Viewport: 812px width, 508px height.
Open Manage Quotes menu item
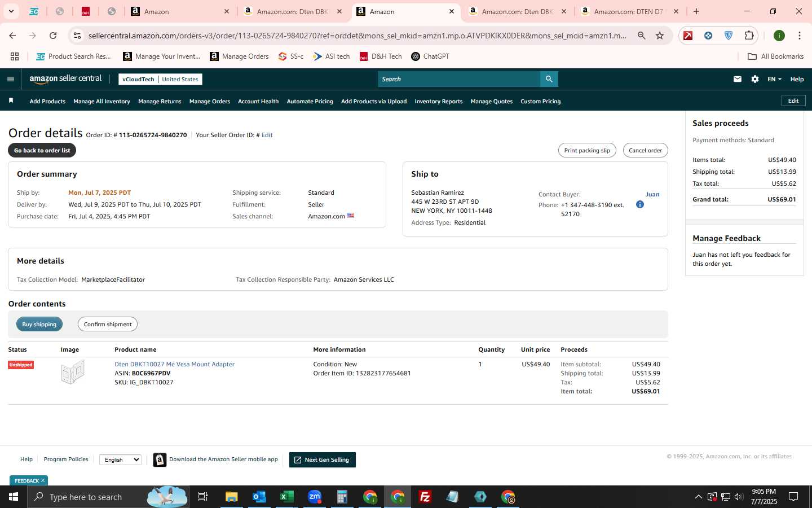[x=492, y=102]
